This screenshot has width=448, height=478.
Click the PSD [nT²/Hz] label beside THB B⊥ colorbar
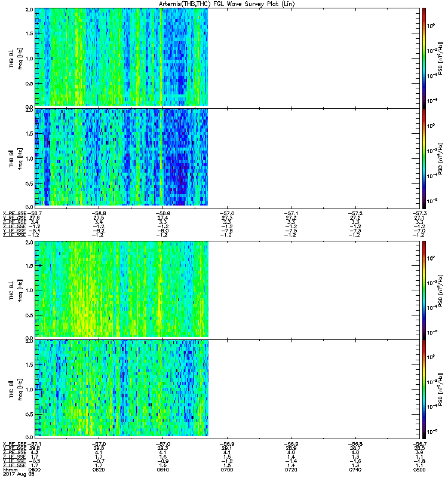(441, 58)
